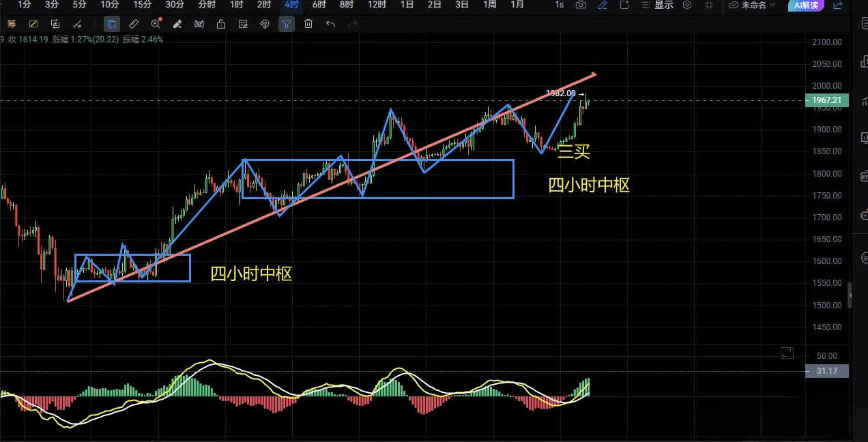Viewport: 868px width, 442px height.
Task: Open the hexagon settings icon
Action: point(687,5)
